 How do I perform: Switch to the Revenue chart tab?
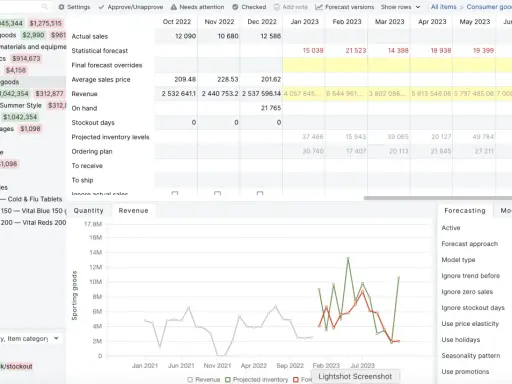tap(133, 211)
